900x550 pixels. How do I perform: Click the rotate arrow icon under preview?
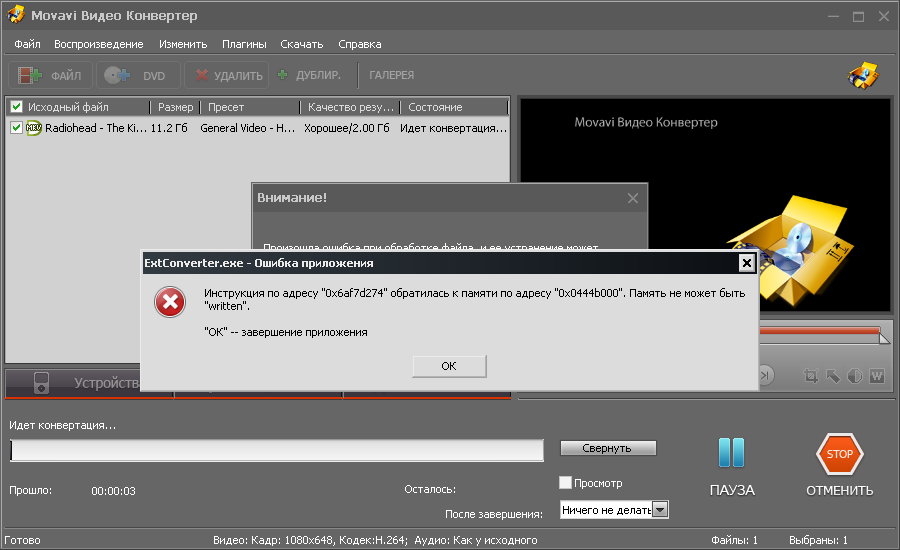pyautogui.click(x=833, y=376)
